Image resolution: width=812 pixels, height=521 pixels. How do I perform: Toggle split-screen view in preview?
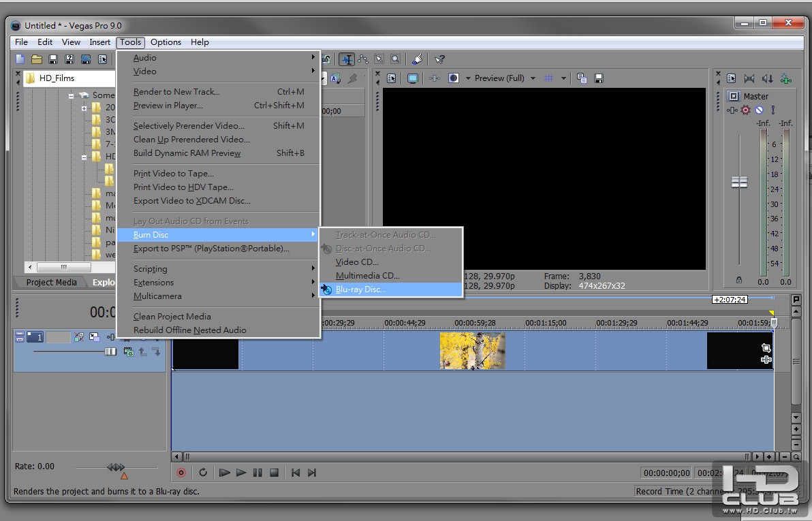(x=454, y=78)
